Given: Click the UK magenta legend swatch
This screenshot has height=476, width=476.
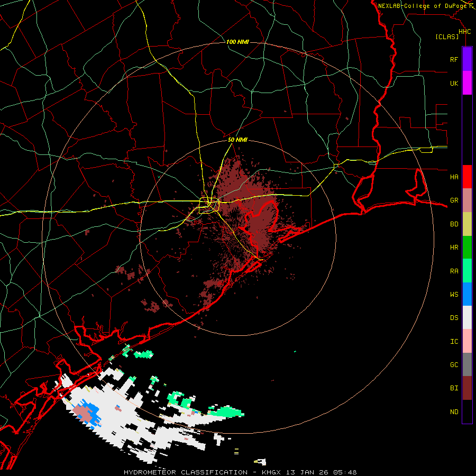Looking at the screenshot, I should pyautogui.click(x=467, y=83).
